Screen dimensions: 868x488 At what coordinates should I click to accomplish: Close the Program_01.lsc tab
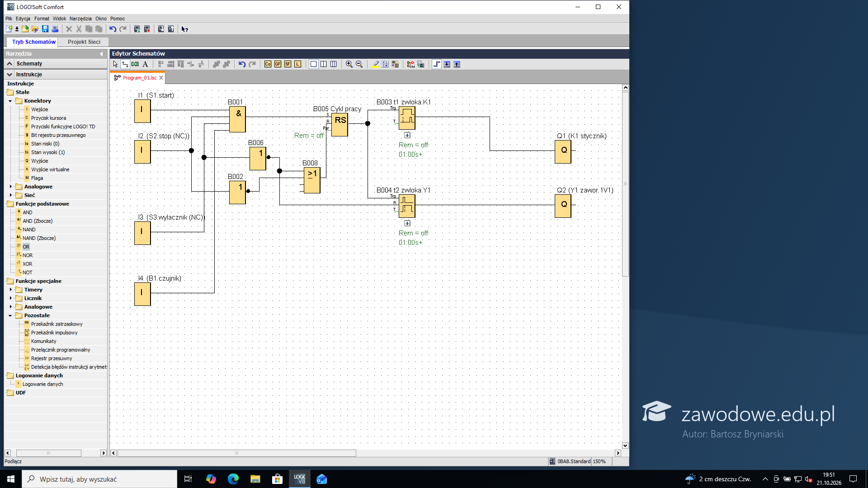[x=161, y=78]
